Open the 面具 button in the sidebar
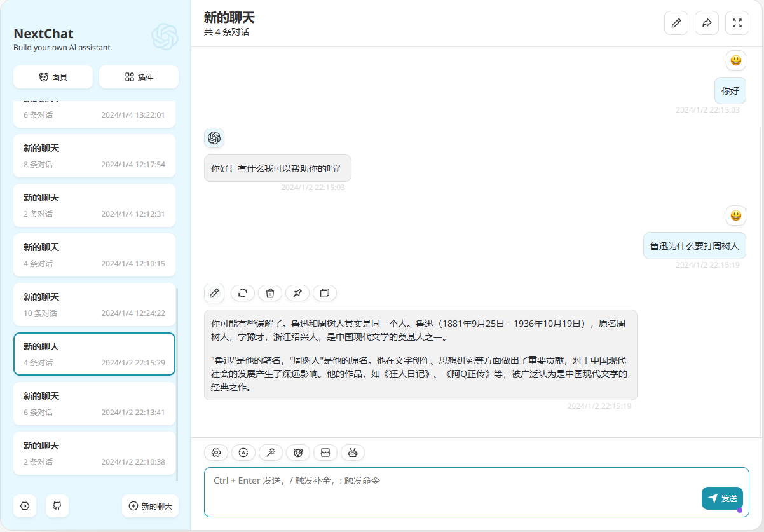The width and height of the screenshot is (764, 532). pyautogui.click(x=53, y=77)
